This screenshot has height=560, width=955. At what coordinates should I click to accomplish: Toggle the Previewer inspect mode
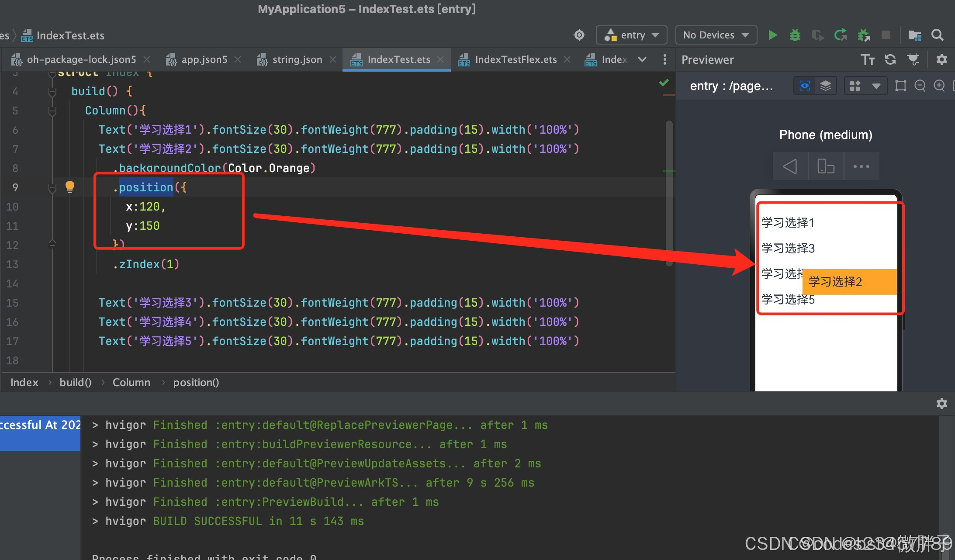[805, 85]
